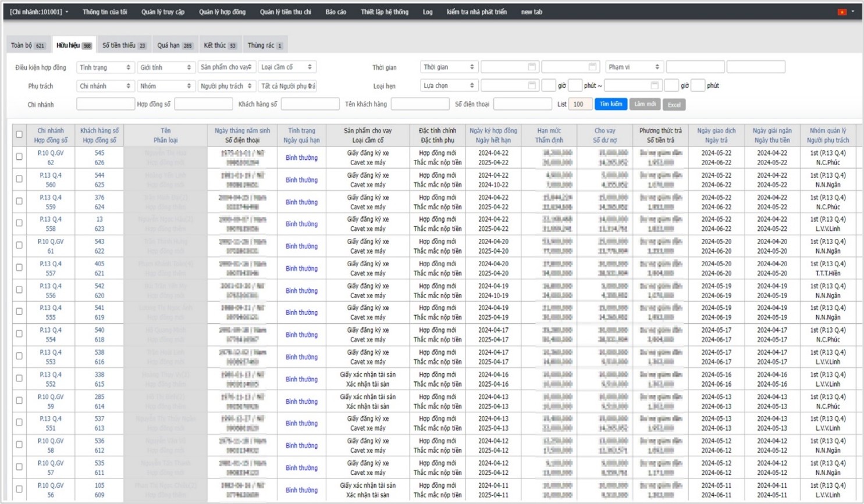
Task: Expand the Tình trạng dropdown
Action: tap(105, 67)
